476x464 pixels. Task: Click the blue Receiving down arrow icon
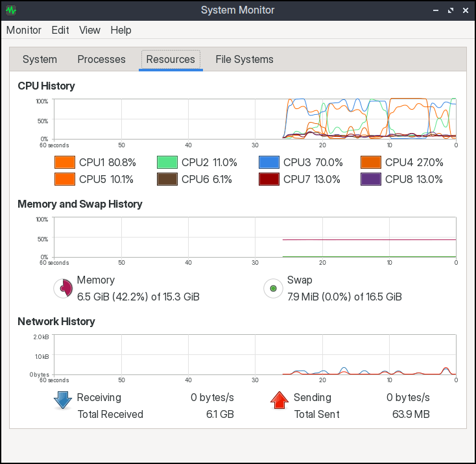pyautogui.click(x=62, y=400)
